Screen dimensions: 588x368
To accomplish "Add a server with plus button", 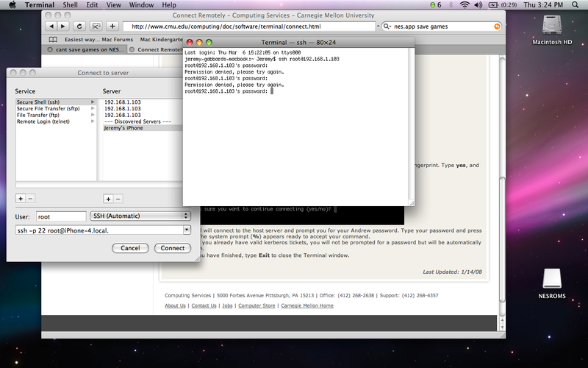I will [x=108, y=199].
